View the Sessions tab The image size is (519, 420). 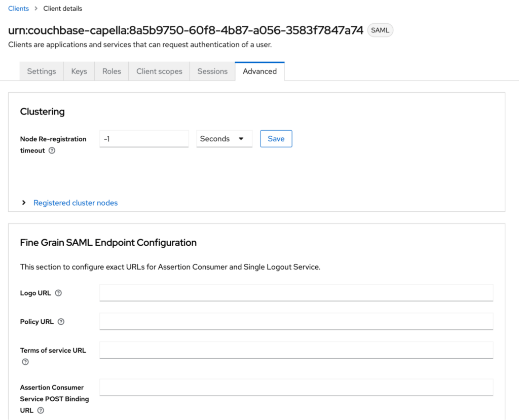coord(212,71)
